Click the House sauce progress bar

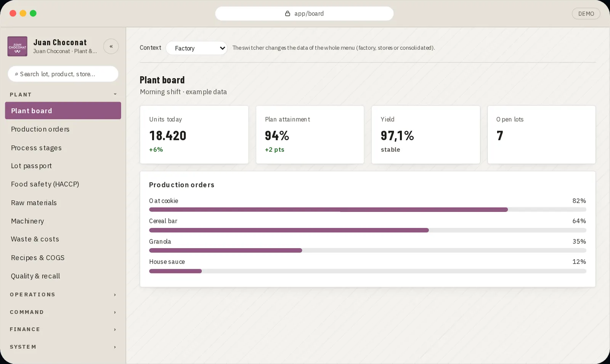[368, 271]
